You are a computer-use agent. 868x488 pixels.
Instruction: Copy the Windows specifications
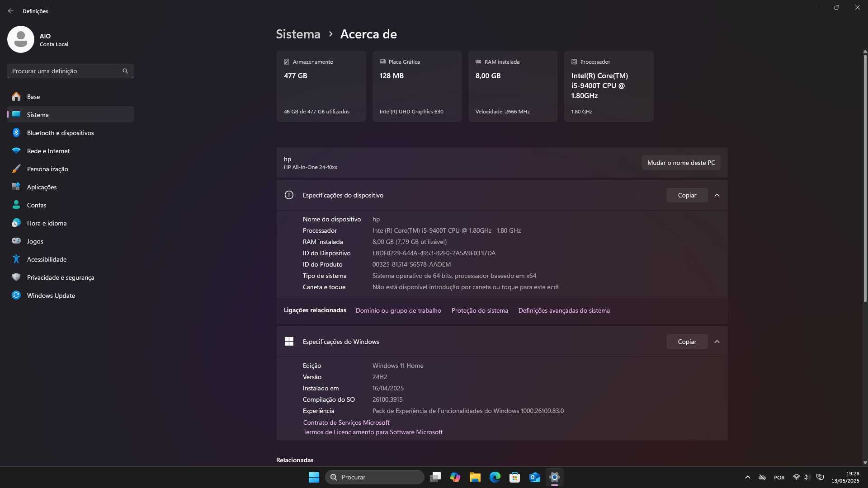pos(687,342)
